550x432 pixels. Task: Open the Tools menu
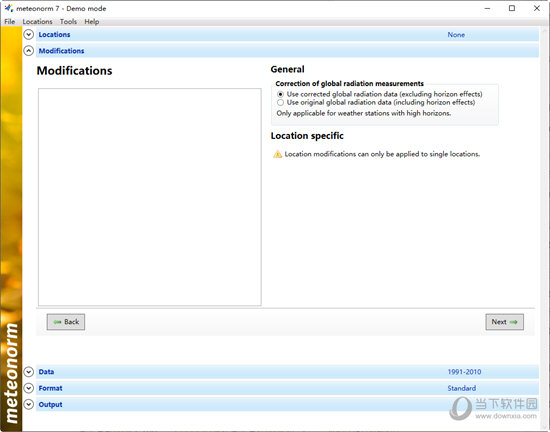tap(68, 22)
